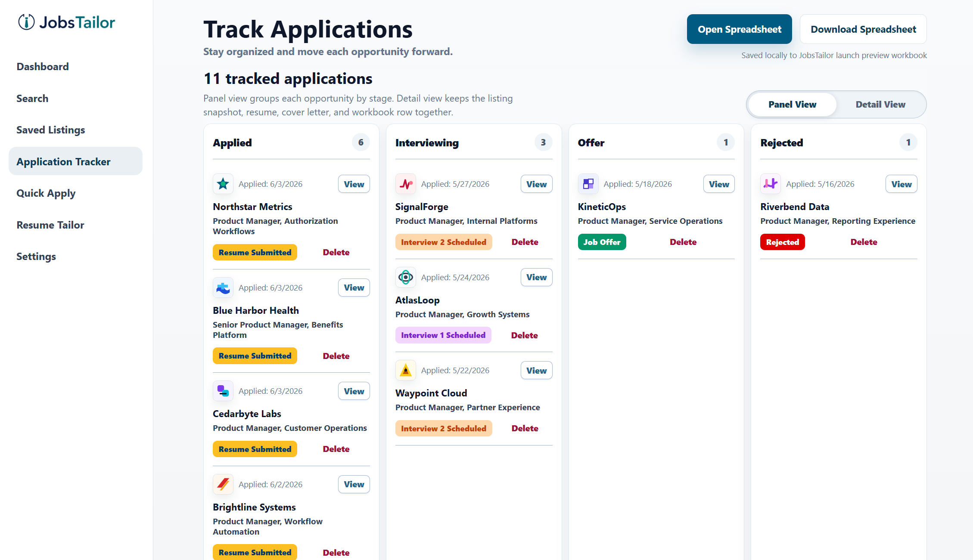
Task: Click the KineticOps squares logo icon
Action: pos(588,184)
